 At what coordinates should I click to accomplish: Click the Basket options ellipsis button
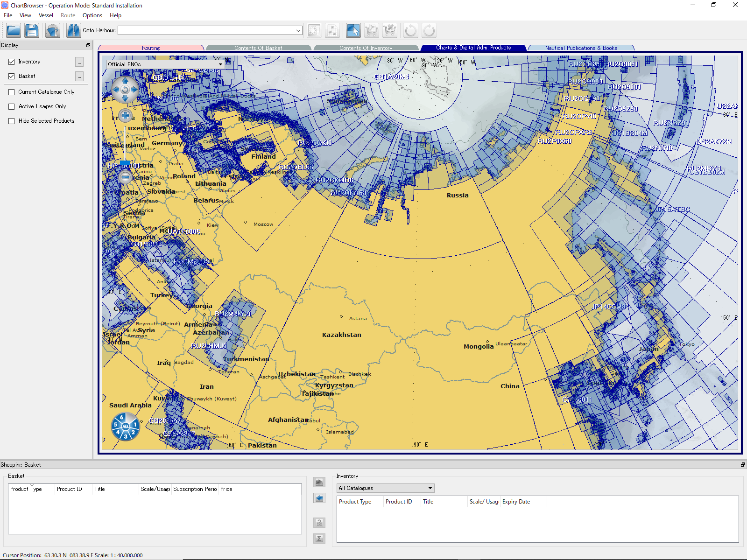[x=79, y=77]
